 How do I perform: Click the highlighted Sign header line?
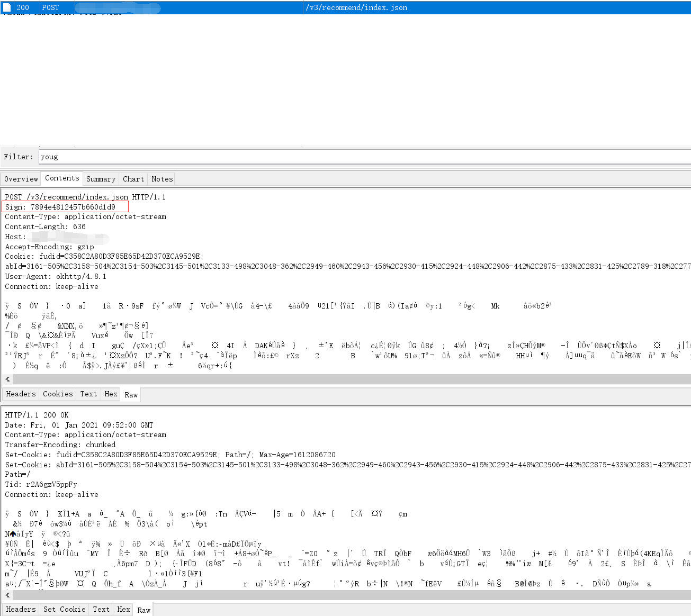65,207
